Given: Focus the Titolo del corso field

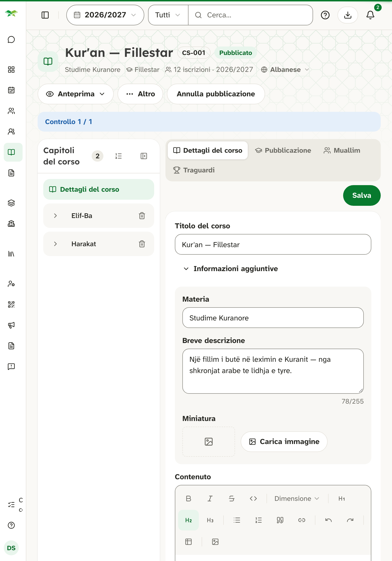Looking at the screenshot, I should (273, 244).
